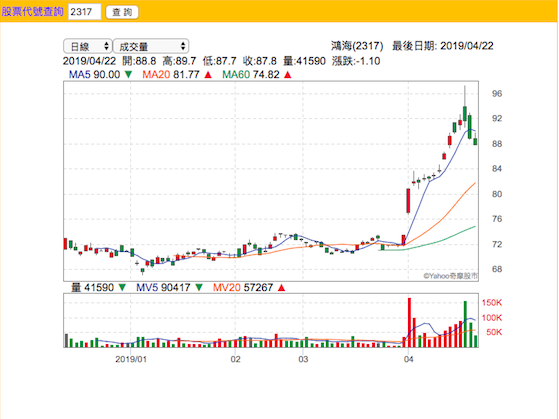Click the tallest red volume bar in April
The height and width of the screenshot is (419, 559).
click(x=409, y=323)
